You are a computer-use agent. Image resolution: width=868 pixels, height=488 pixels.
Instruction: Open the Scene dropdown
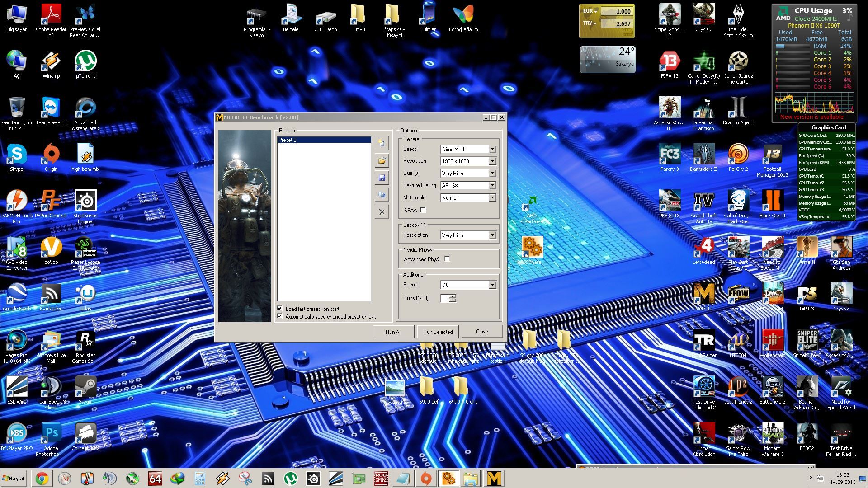pos(492,285)
